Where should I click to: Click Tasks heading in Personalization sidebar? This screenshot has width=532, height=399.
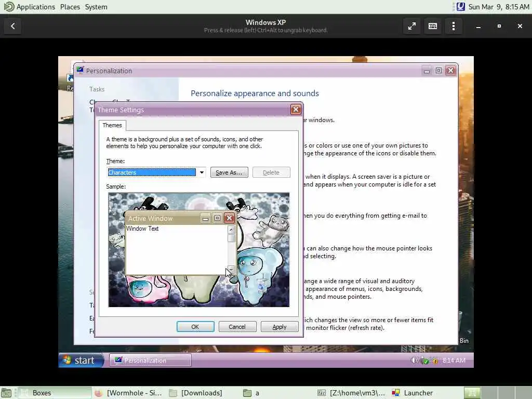[x=97, y=89]
